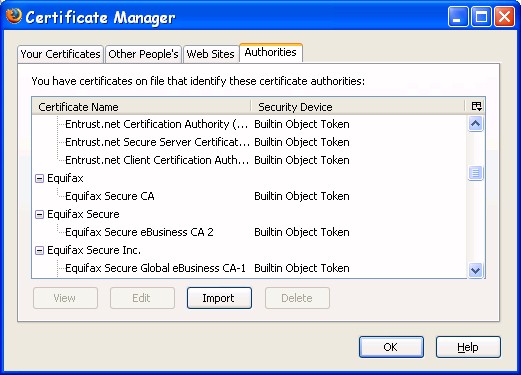The image size is (521, 375).
Task: Minimize the Certificate Manager window
Action: coord(458,16)
